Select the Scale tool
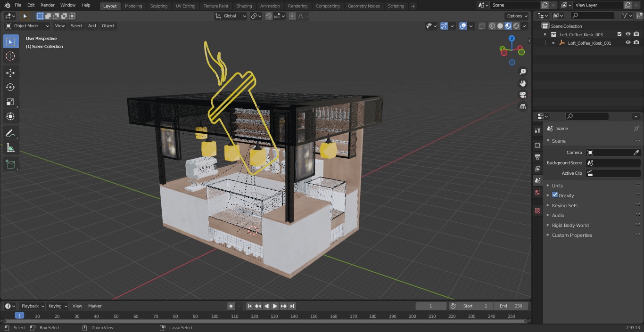644x332 pixels. pos(10,102)
